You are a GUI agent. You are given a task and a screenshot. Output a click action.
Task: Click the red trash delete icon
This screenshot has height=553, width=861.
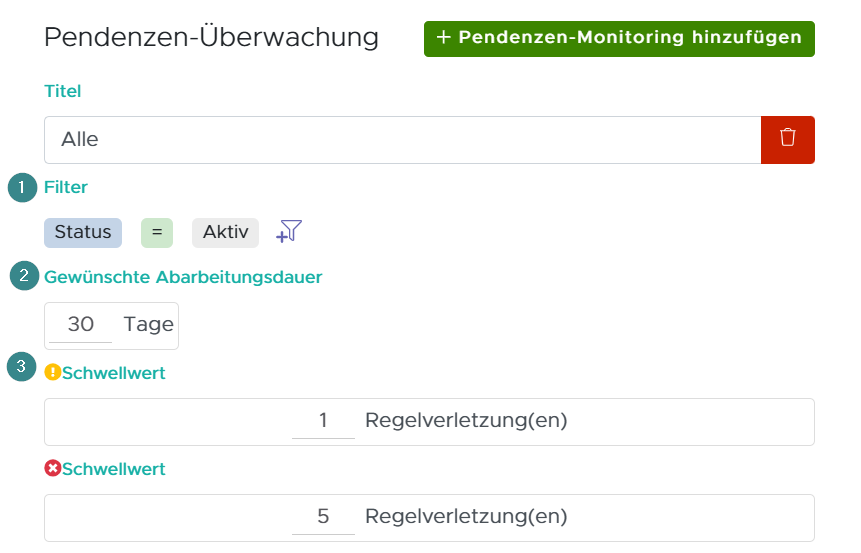coord(788,139)
